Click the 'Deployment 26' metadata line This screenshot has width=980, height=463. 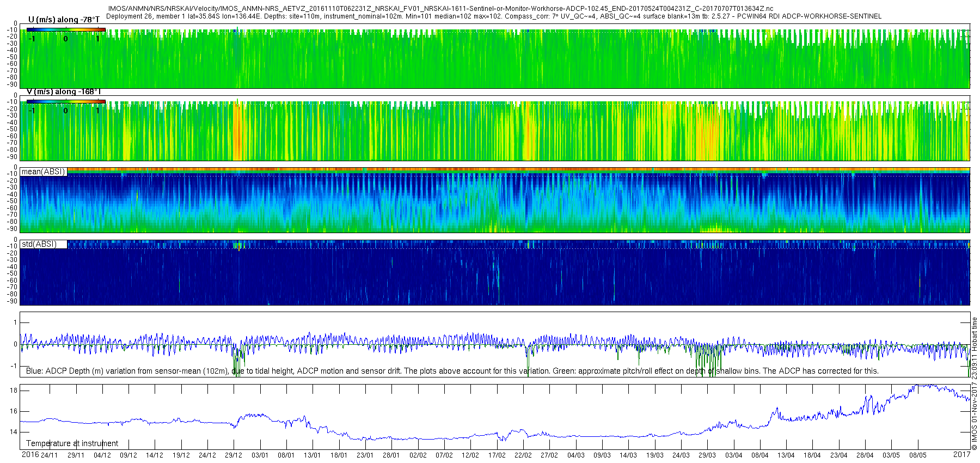493,16
